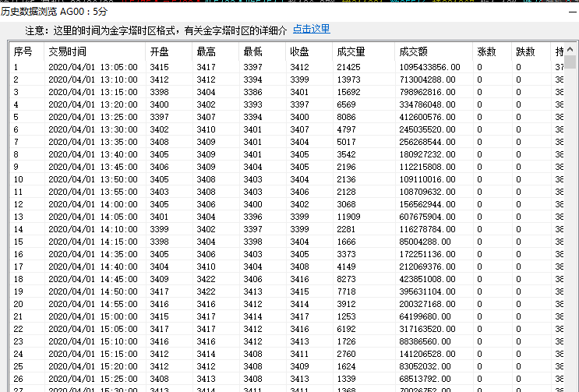Image resolution: width=579 pixels, height=392 pixels.
Task: Select row 2020/04/01 13:20:00
Action: coord(288,104)
